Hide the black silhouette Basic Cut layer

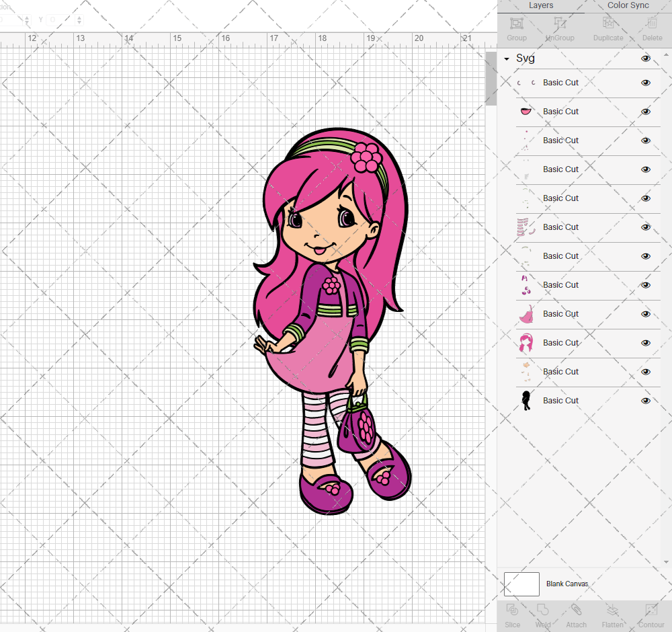tap(645, 401)
